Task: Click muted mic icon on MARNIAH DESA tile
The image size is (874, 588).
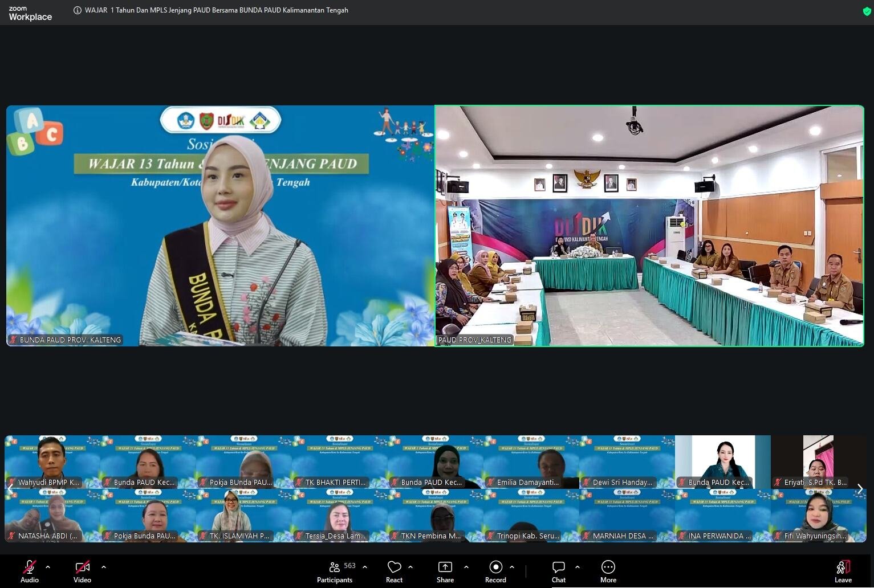Action: pyautogui.click(x=586, y=536)
